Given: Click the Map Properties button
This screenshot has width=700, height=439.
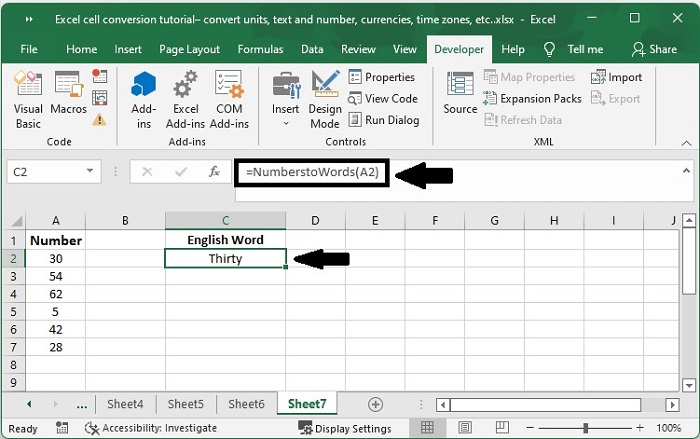Looking at the screenshot, I should tap(529, 77).
